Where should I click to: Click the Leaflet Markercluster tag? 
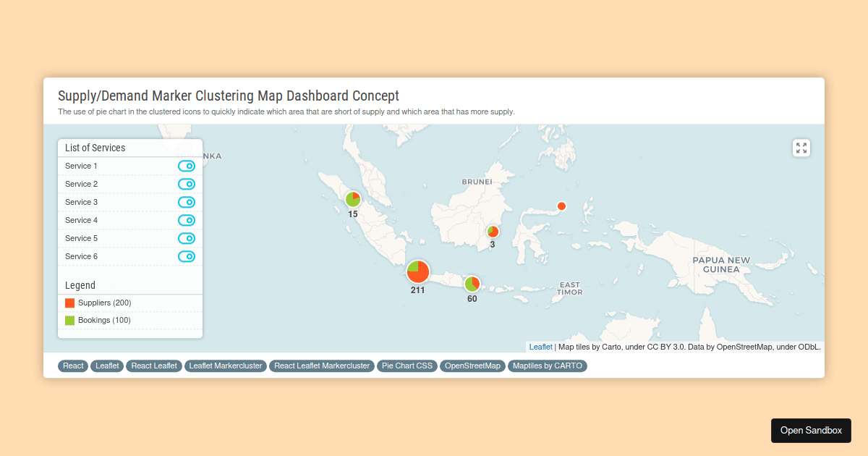[225, 366]
